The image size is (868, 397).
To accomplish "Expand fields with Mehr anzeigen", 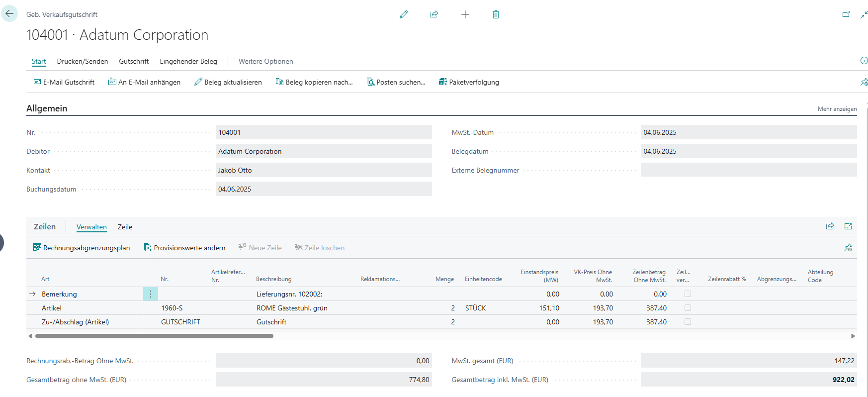I will point(837,109).
